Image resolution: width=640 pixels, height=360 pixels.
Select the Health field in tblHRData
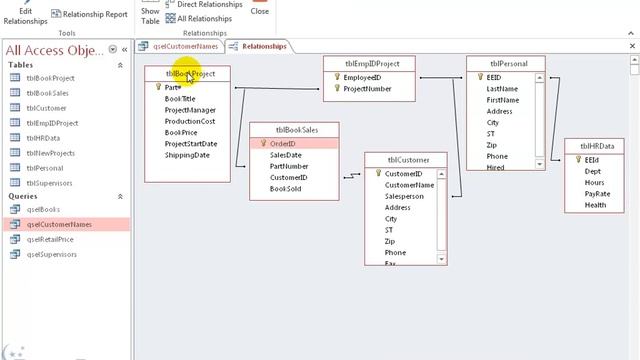(x=596, y=205)
